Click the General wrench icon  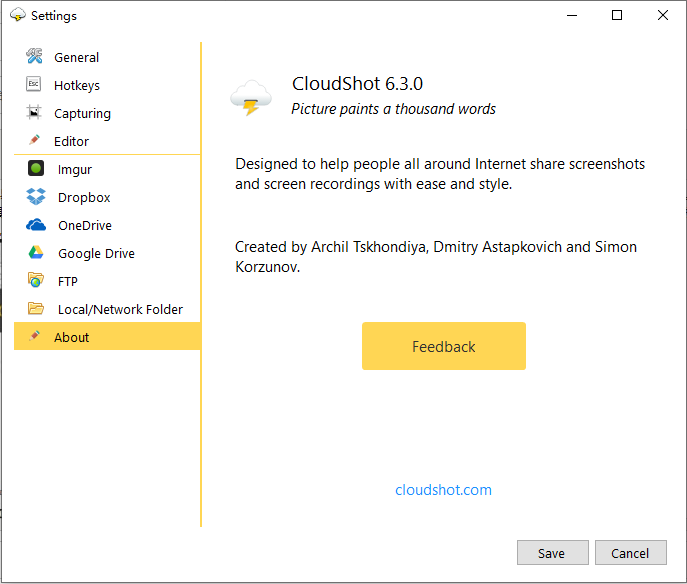(x=34, y=57)
